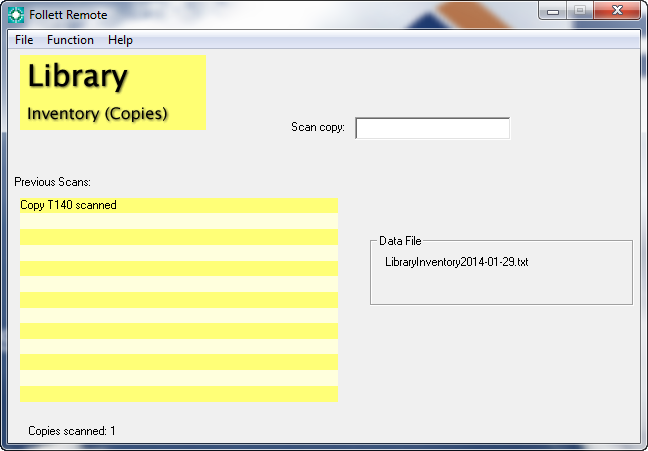Select the 'Copy T140 scanned' row

pos(179,205)
